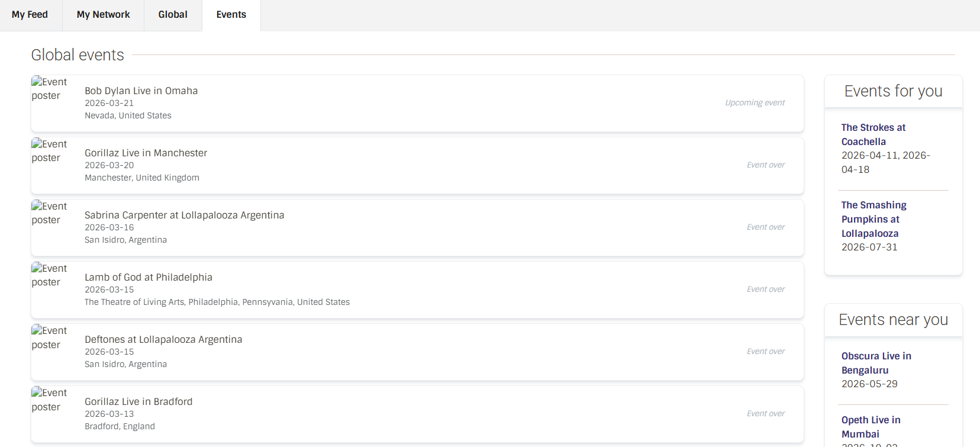Click the Deftones event poster thumbnail
The height and width of the screenshot is (447, 980).
point(50,337)
